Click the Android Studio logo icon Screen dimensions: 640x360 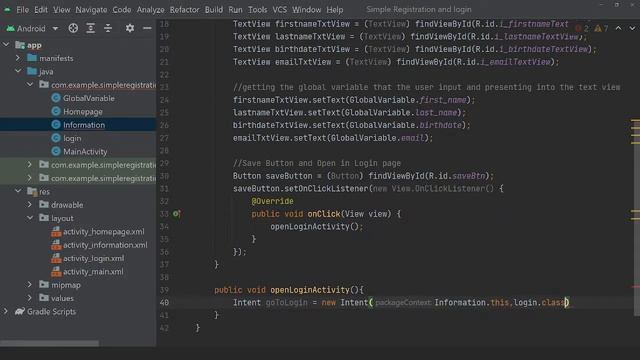(x=7, y=9)
